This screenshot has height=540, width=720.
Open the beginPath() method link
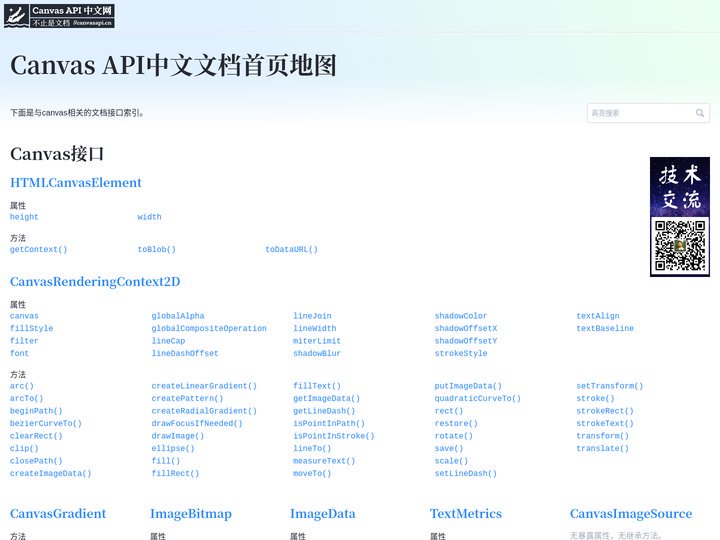click(36, 411)
